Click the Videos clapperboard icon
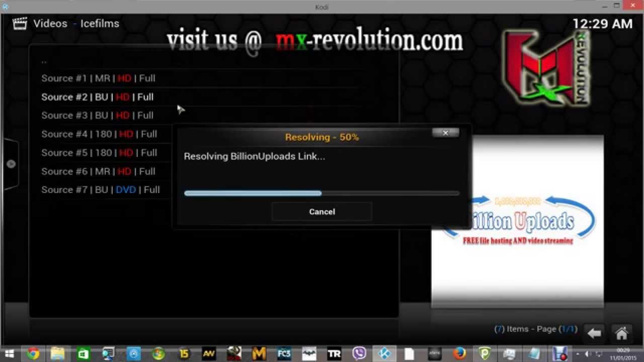 pos(20,23)
